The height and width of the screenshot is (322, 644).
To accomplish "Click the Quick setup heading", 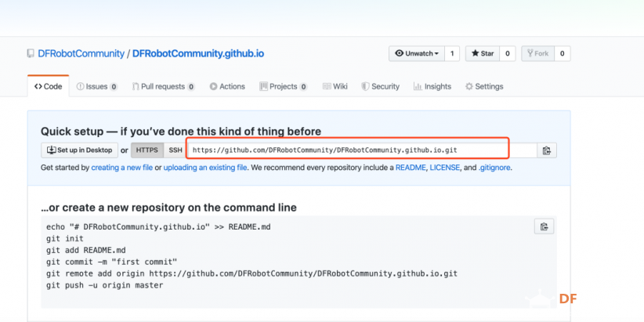I will click(x=181, y=132).
